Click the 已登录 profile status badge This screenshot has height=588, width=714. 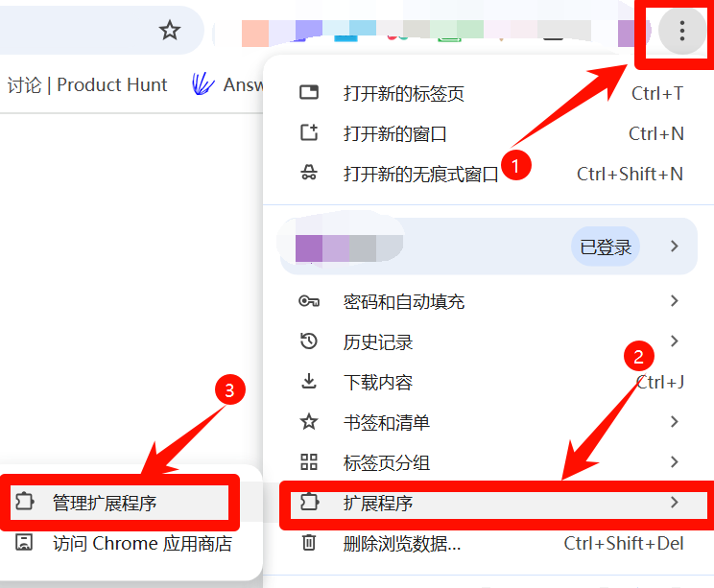[x=606, y=247]
